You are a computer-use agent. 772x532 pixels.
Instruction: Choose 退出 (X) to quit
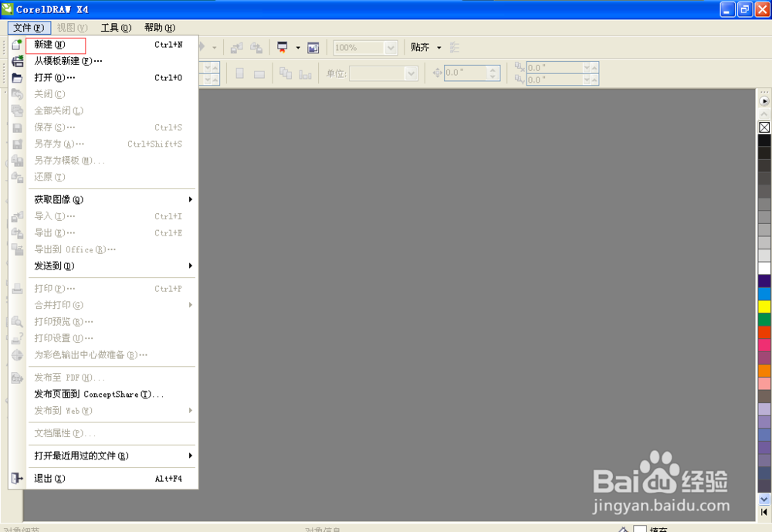pos(103,478)
